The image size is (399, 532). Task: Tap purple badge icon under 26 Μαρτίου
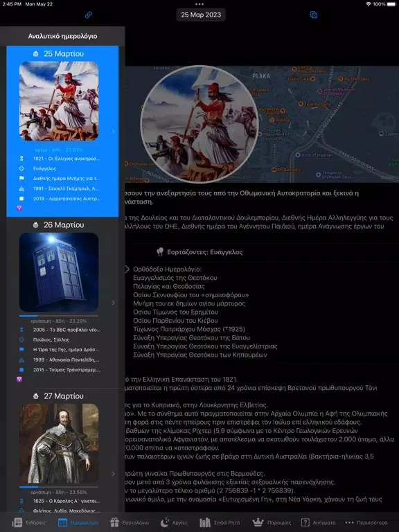19,380
